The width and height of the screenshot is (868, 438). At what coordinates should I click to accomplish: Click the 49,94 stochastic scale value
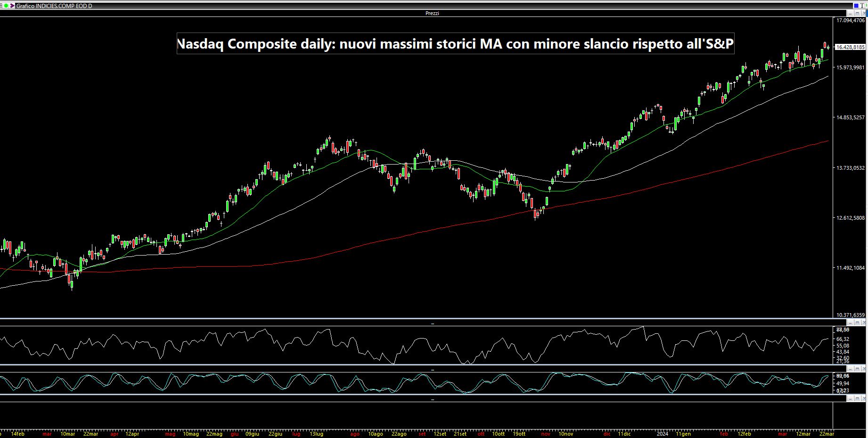coord(843,383)
